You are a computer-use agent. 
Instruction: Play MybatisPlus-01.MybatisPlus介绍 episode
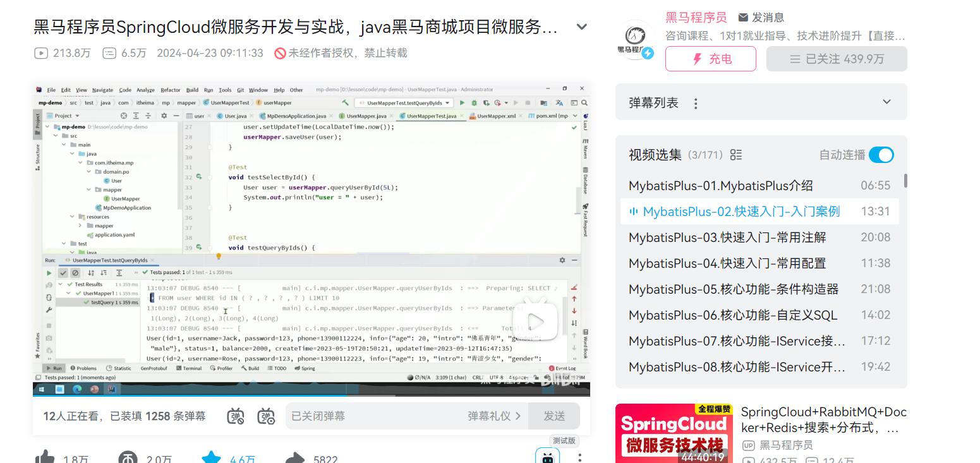pyautogui.click(x=759, y=186)
